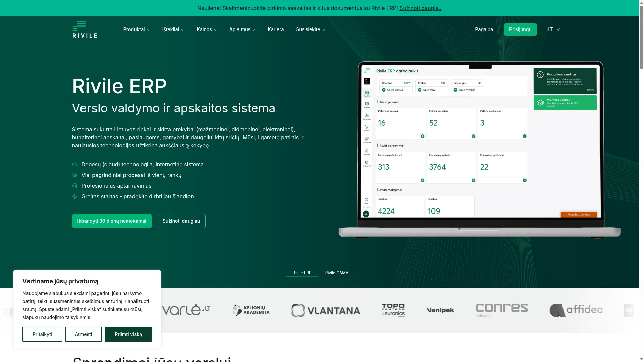
Task: Switch to the Rivile GAMA tab
Action: click(337, 273)
